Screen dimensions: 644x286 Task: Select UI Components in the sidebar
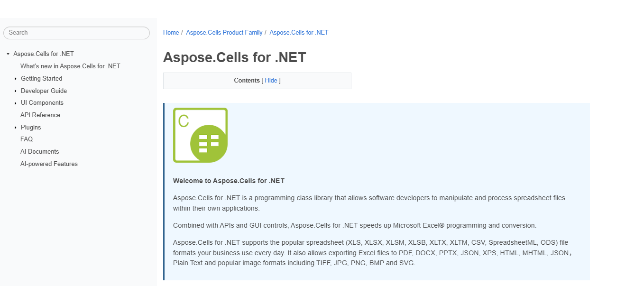[x=42, y=103]
